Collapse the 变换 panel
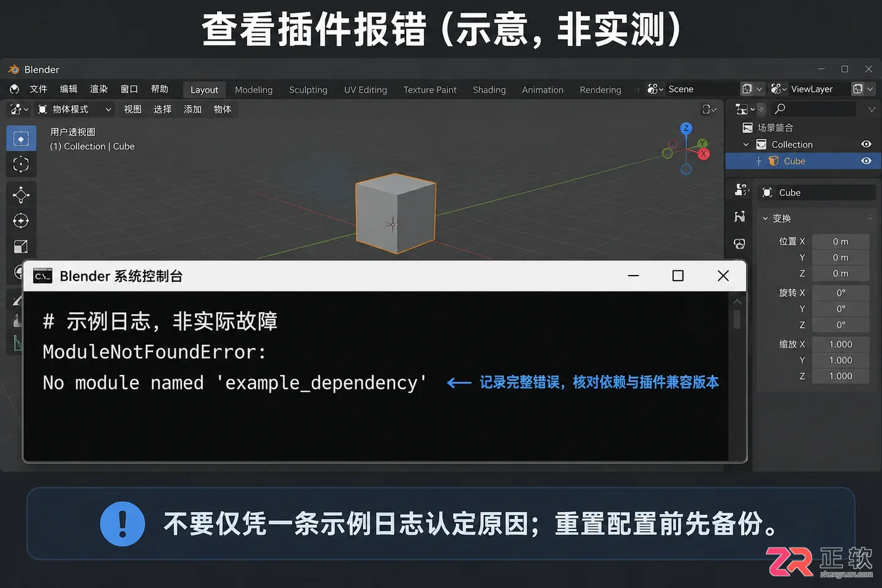The height and width of the screenshot is (588, 882). (x=765, y=218)
